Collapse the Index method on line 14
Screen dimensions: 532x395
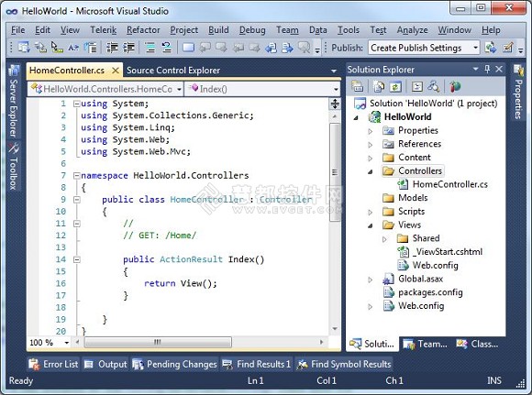[x=77, y=259]
